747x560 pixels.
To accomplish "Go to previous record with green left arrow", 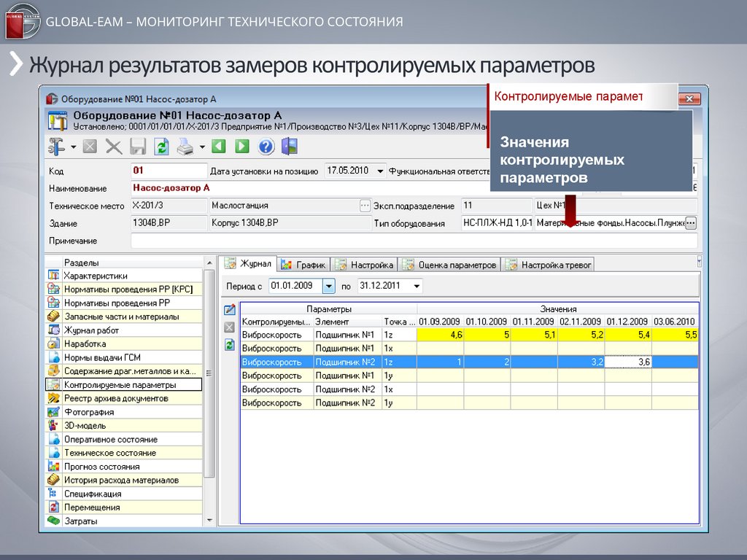I will pyautogui.click(x=219, y=147).
